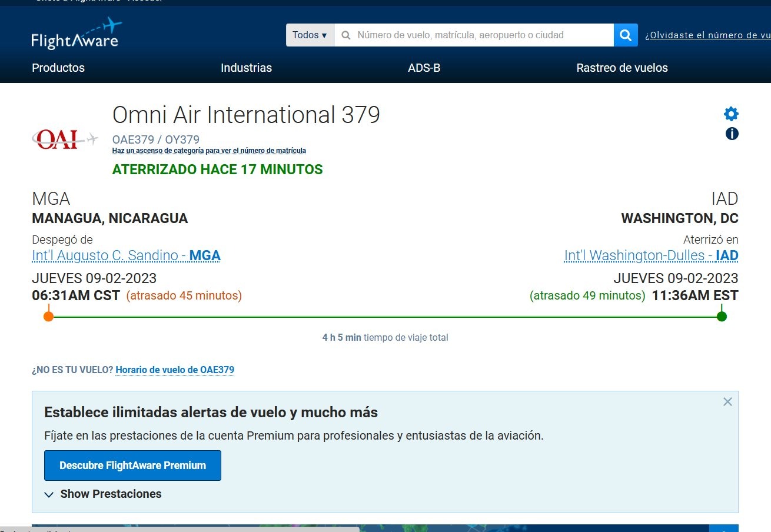Screen dimensions: 771x532
Task: Click the OAE379 / OY379 flight code text
Action: tap(156, 139)
